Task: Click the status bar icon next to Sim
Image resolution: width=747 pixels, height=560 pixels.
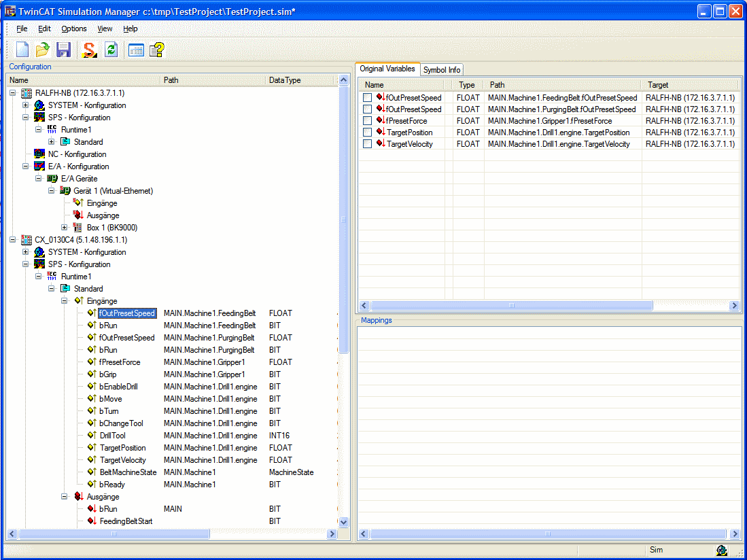Action: pyautogui.click(x=721, y=550)
